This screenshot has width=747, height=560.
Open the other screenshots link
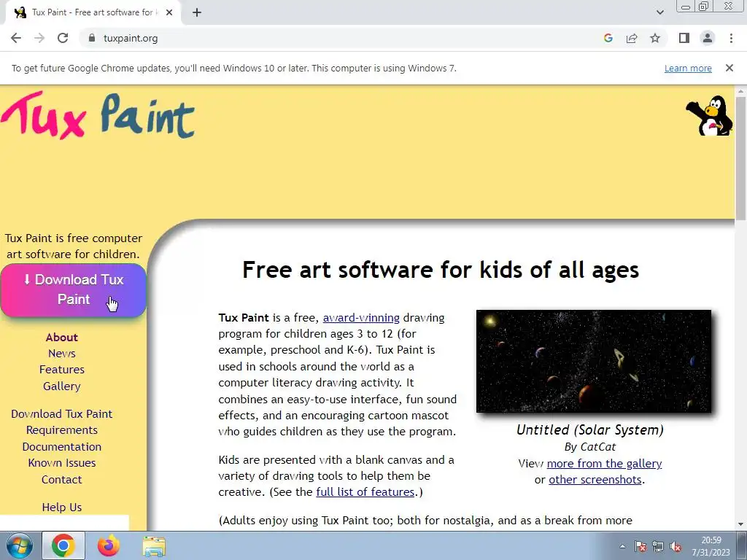(x=595, y=480)
